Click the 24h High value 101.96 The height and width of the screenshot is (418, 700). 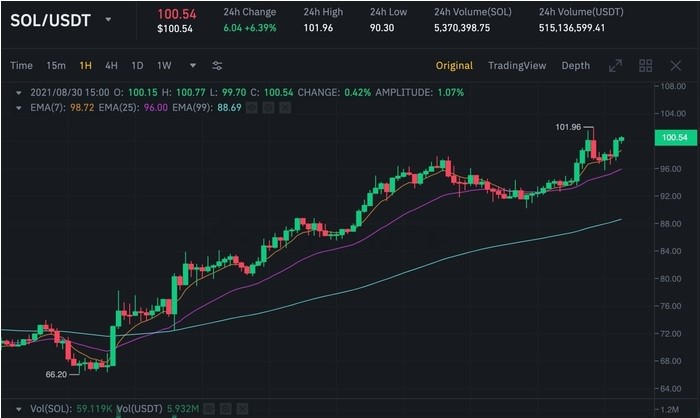[318, 28]
